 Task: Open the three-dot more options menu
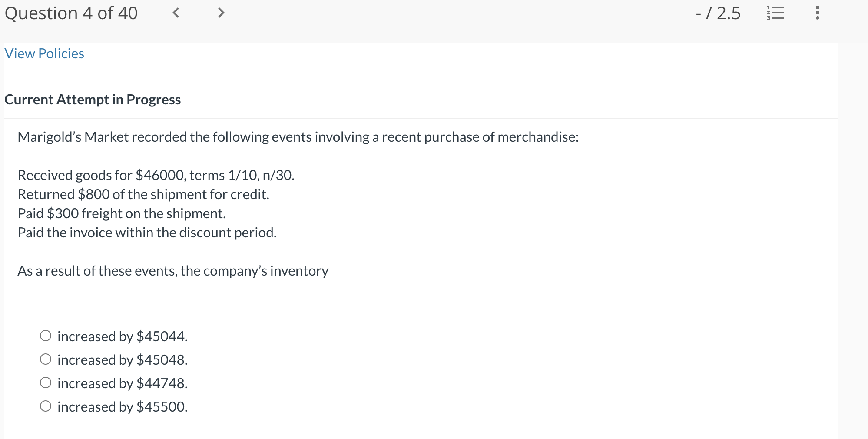tap(818, 13)
